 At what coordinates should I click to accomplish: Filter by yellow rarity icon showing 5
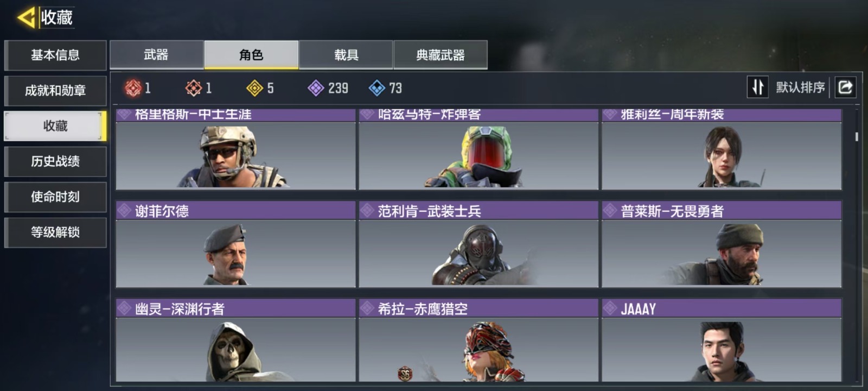click(254, 87)
